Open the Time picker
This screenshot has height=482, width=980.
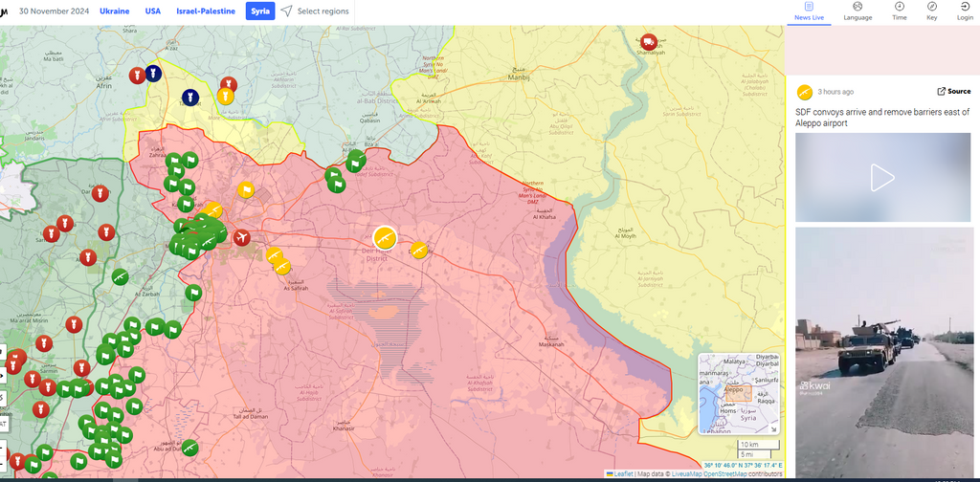[x=900, y=11]
